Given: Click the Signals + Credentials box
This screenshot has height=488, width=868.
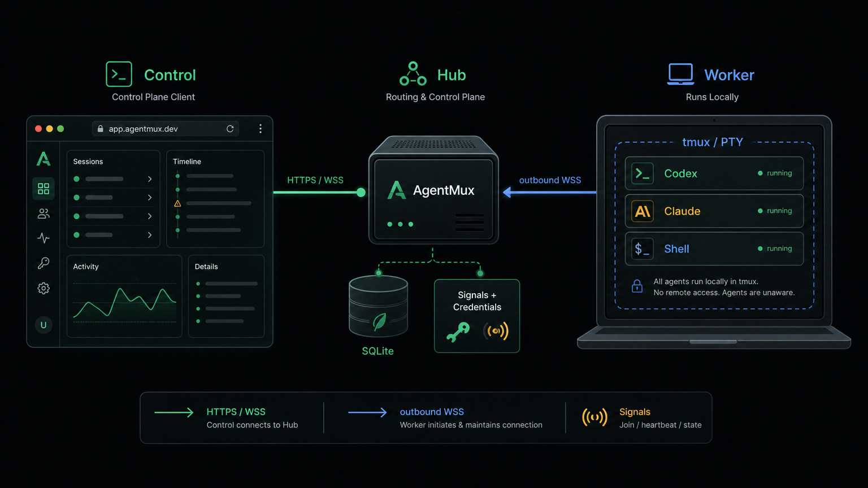Looking at the screenshot, I should (477, 316).
